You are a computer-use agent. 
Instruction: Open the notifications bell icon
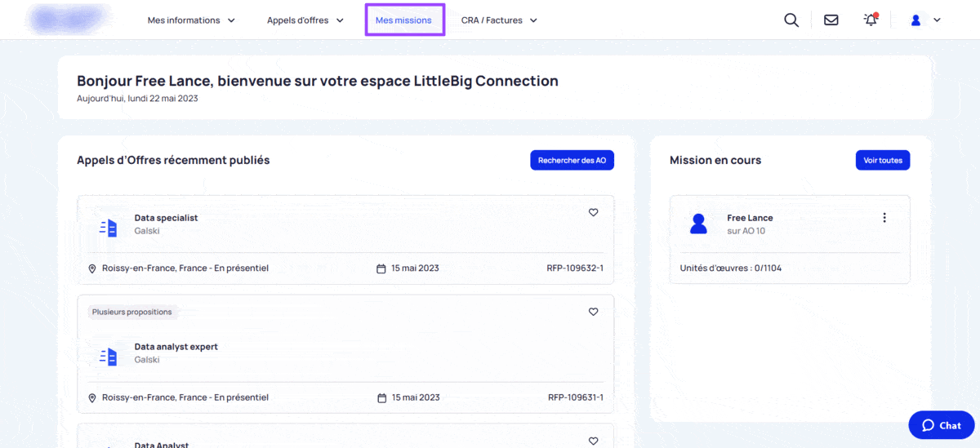871,20
